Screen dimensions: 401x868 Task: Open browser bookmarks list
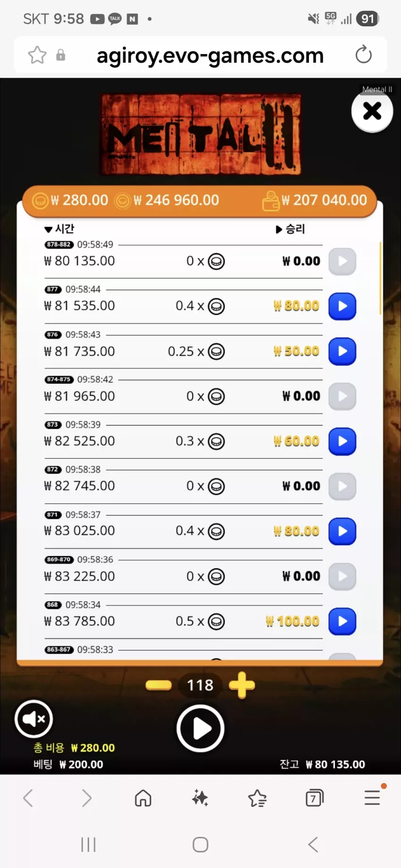[258, 798]
